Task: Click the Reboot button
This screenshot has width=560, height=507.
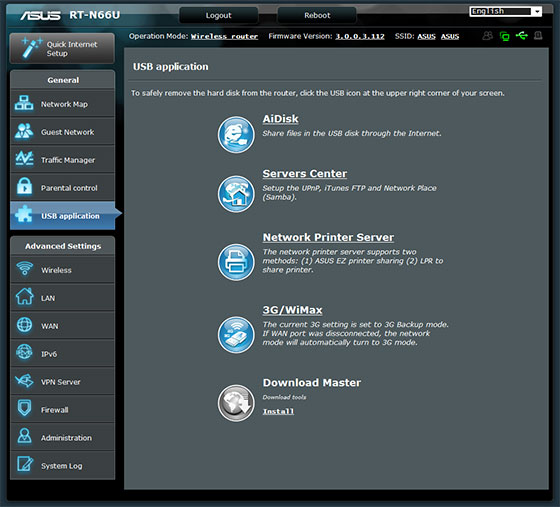Action: pos(317,15)
